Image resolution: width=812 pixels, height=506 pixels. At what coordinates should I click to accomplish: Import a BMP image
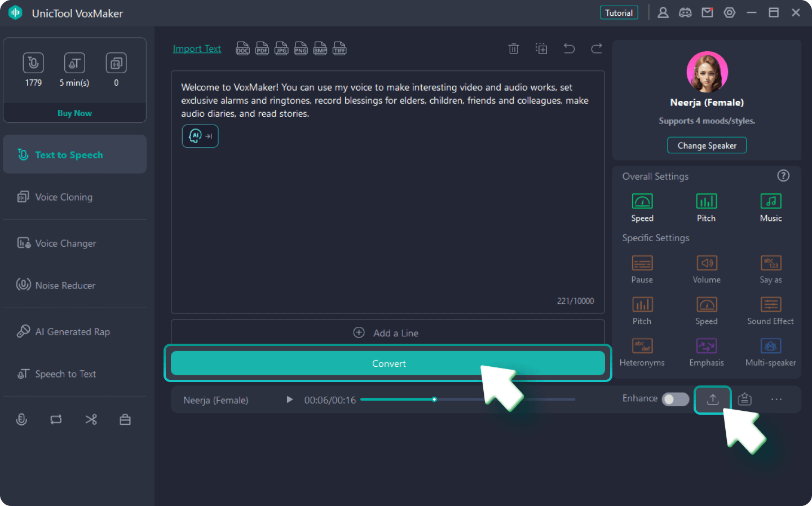pos(320,48)
